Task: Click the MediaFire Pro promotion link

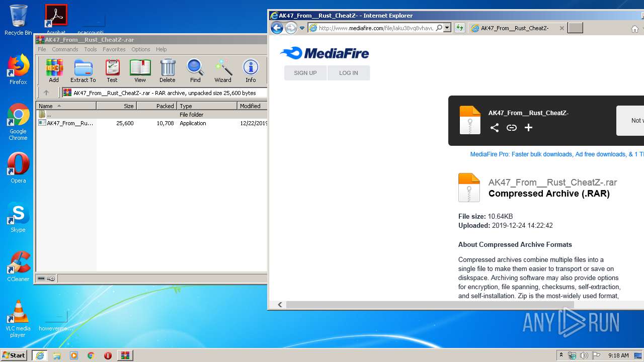Action: pyautogui.click(x=556, y=154)
